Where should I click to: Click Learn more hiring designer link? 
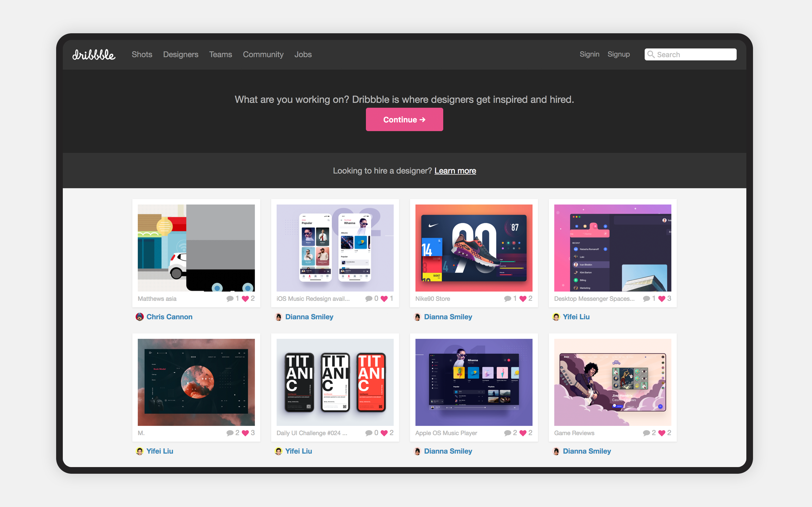[455, 170]
